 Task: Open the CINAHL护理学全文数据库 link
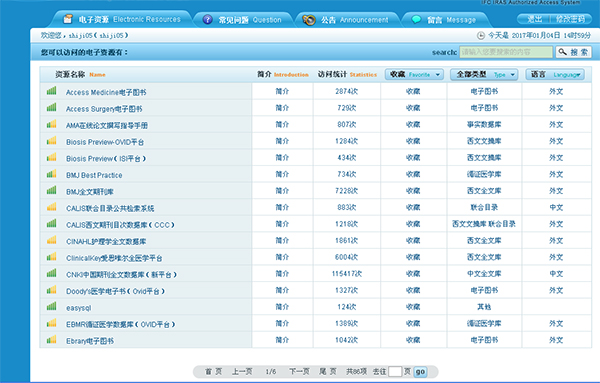(106, 241)
